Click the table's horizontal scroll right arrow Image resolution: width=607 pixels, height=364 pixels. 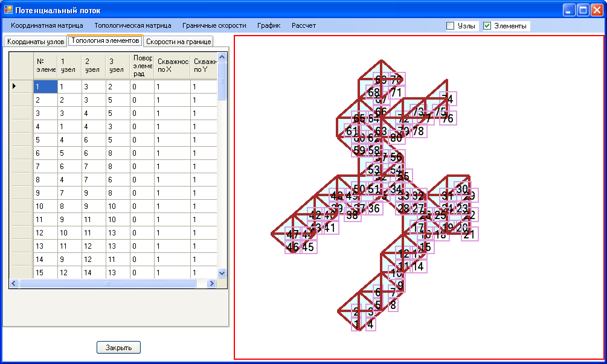(211, 284)
